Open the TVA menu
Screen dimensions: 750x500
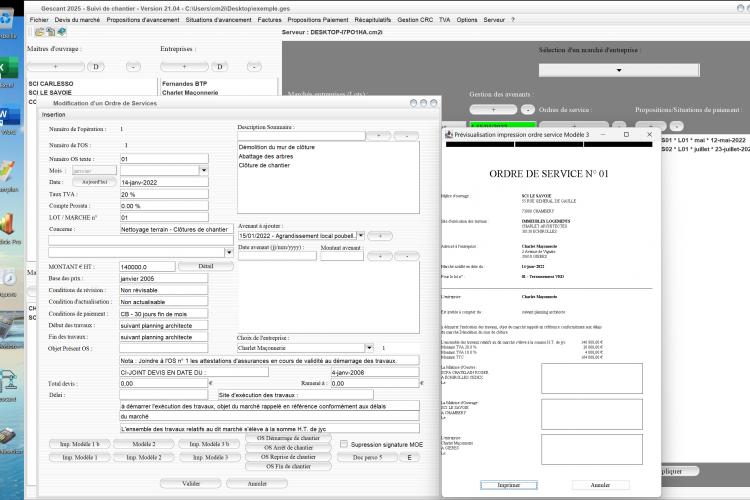[444, 20]
